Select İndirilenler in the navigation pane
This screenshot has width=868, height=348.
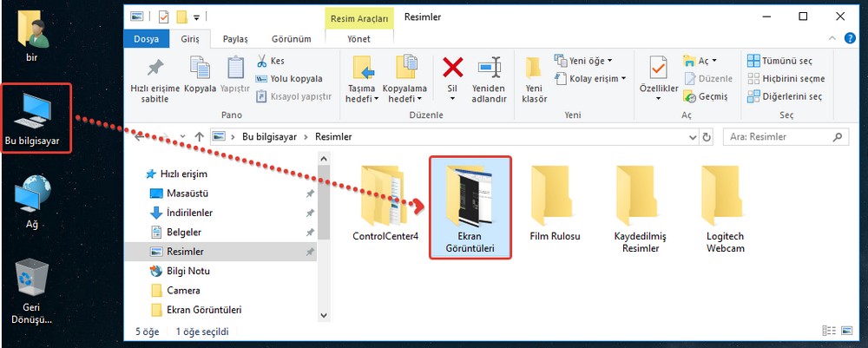(188, 213)
